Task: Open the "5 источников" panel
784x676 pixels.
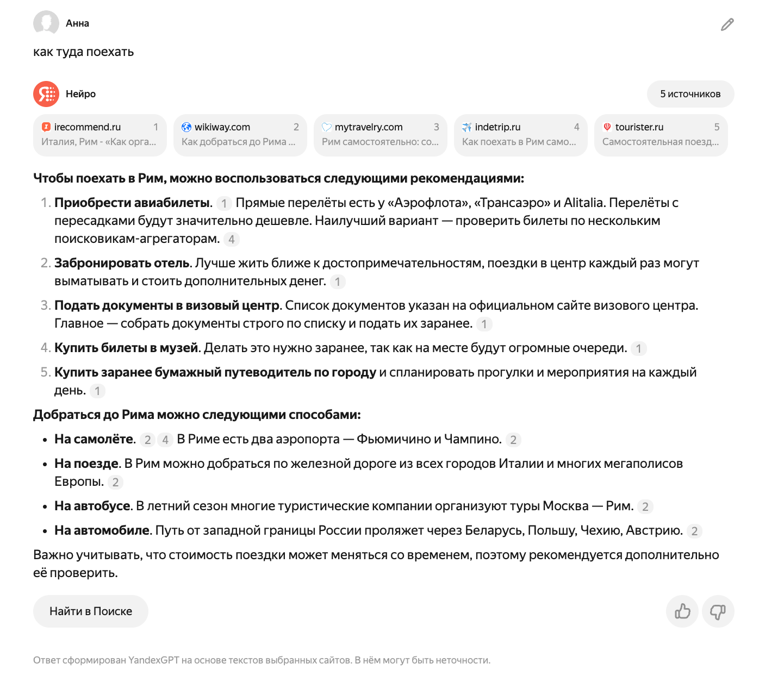Action: (x=690, y=93)
